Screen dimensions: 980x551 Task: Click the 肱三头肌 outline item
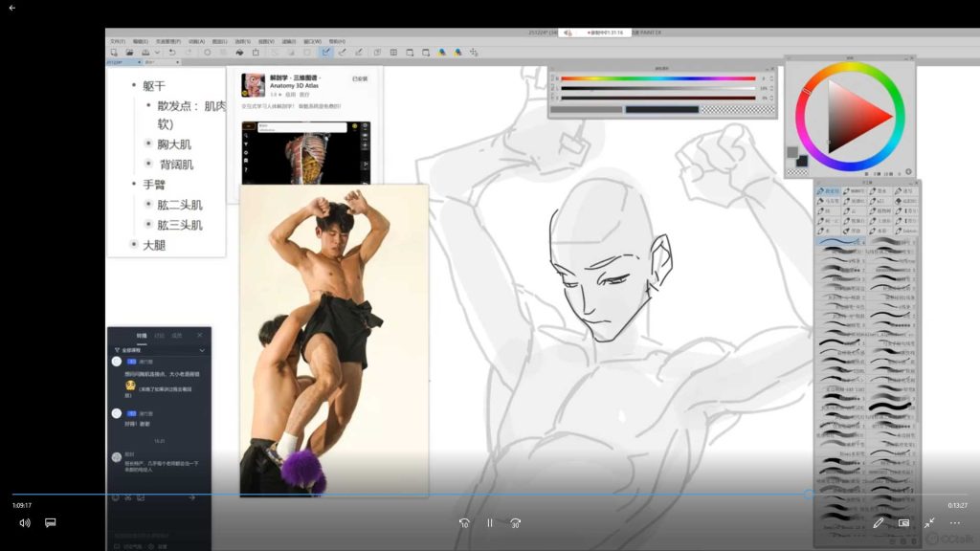point(180,225)
